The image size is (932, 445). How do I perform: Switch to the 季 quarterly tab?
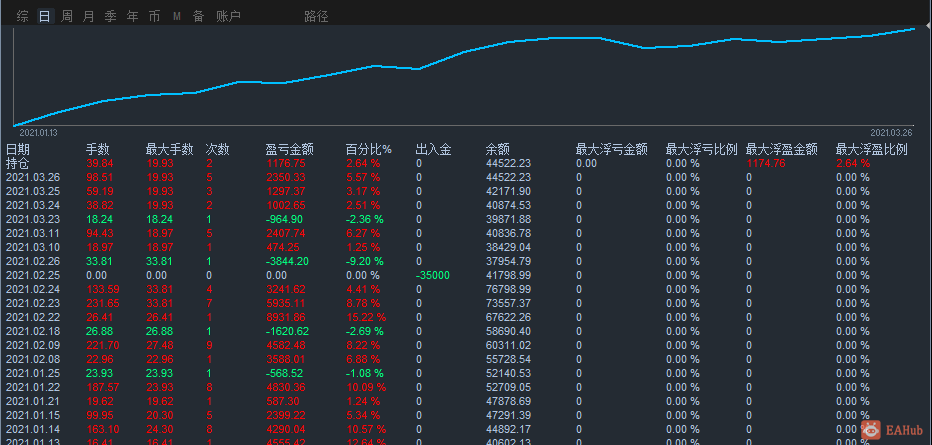pos(111,17)
